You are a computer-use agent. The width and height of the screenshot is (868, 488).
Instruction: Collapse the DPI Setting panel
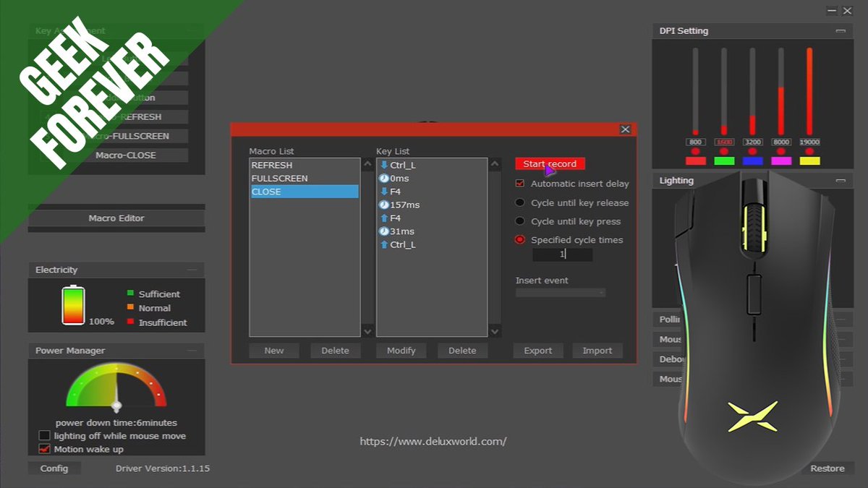[840, 31]
